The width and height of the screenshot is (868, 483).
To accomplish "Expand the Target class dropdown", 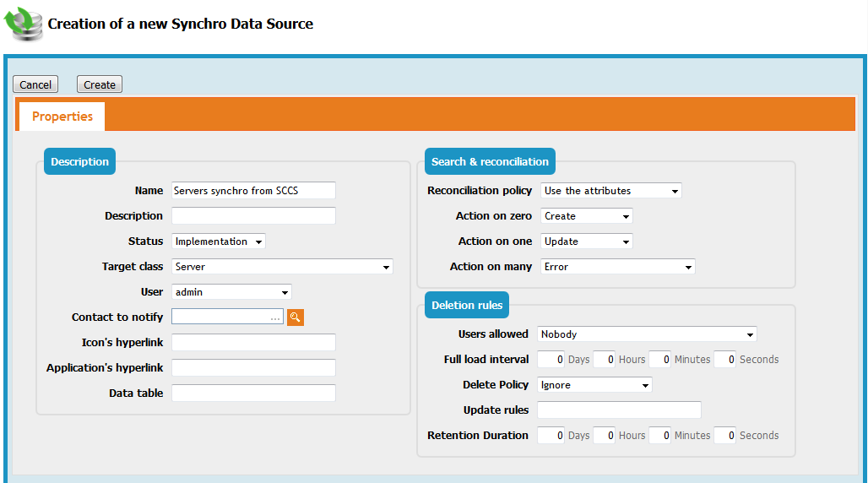I will [x=282, y=267].
